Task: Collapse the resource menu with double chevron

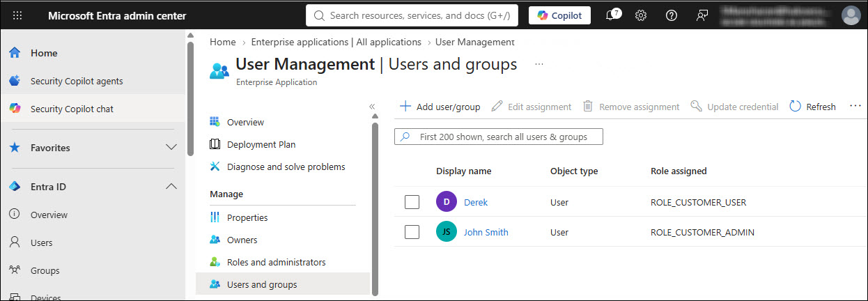Action: 372,107
